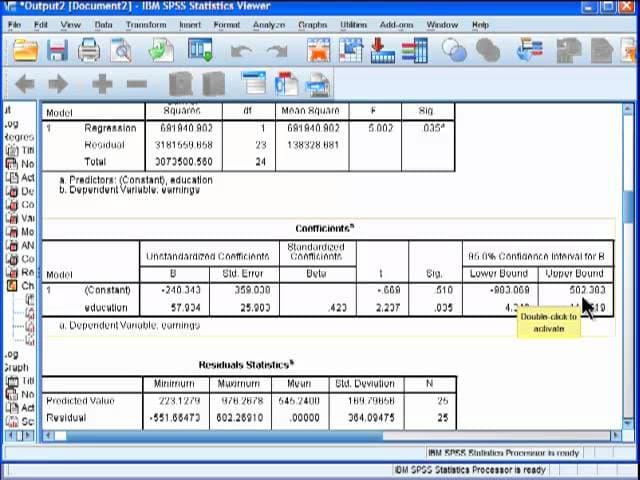The image size is (640, 480).
Task: Click the hide items book icon
Action: coord(214,84)
